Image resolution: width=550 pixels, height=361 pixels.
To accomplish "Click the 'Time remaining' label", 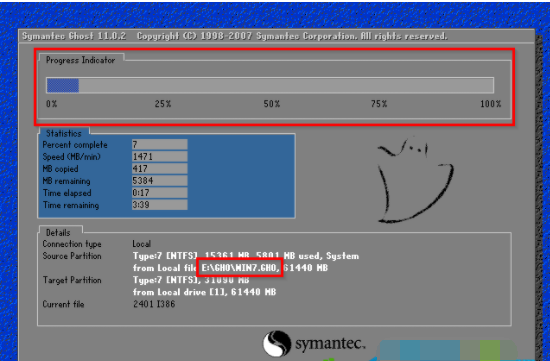I will click(71, 205).
